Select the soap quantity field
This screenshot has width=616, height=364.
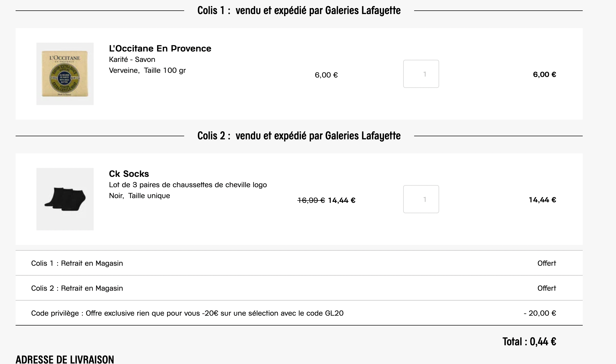[421, 74]
